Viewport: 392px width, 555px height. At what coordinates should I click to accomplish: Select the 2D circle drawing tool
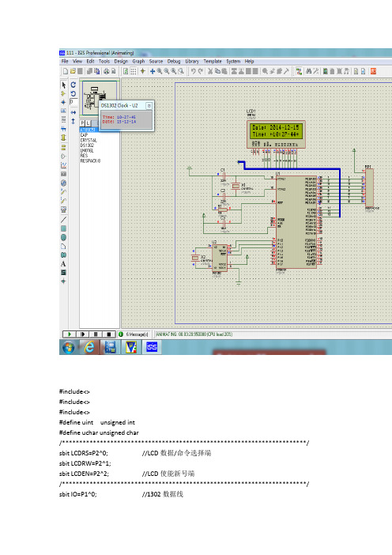coord(64,237)
